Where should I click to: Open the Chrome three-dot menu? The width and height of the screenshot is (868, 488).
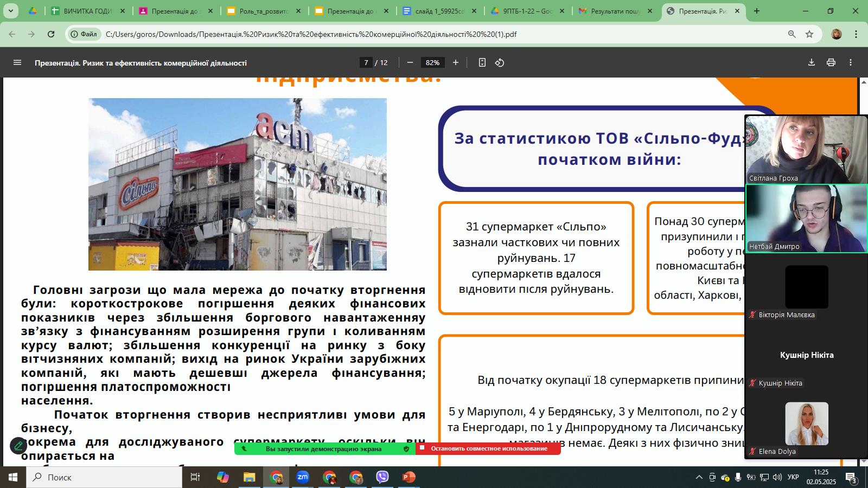click(856, 34)
